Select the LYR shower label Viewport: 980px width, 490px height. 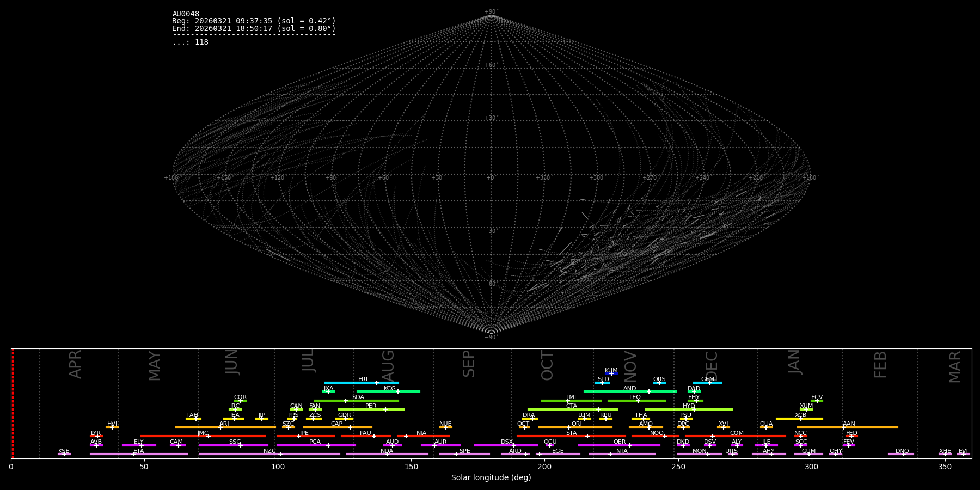click(96, 433)
